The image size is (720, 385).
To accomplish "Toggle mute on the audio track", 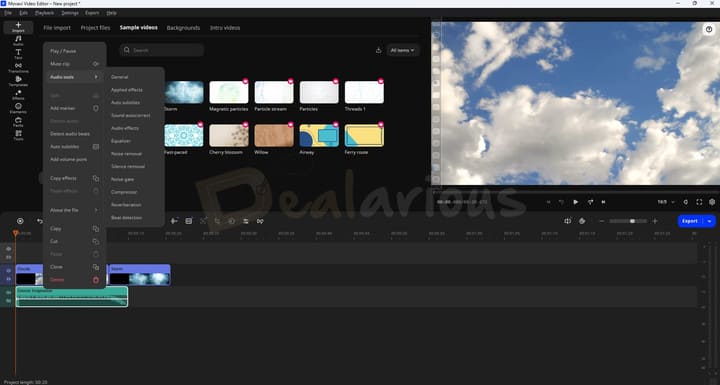I will [8, 292].
